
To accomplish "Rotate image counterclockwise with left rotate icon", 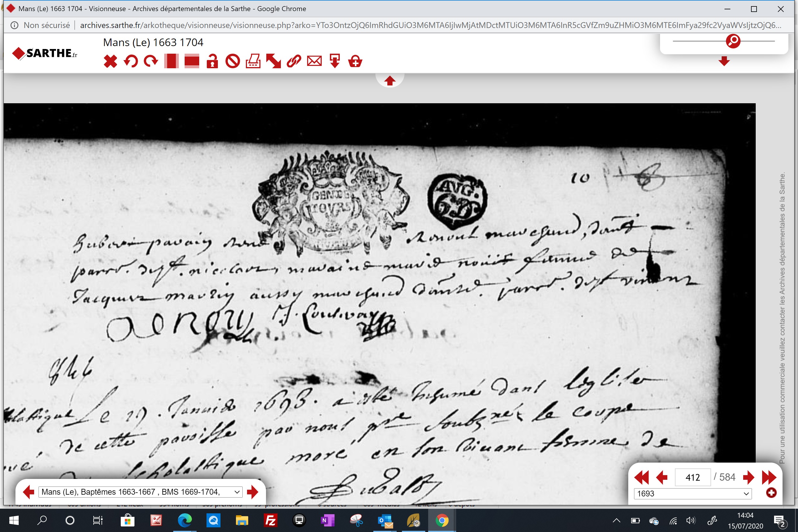I will click(131, 62).
